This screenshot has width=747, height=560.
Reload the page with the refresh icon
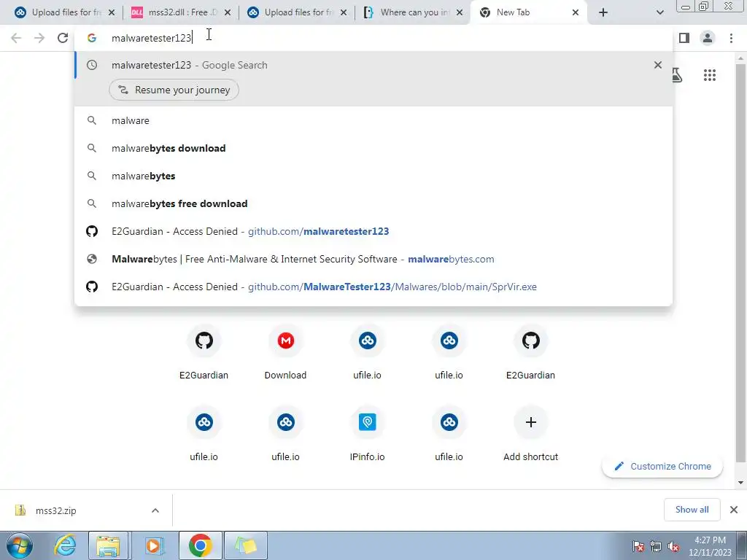point(63,38)
